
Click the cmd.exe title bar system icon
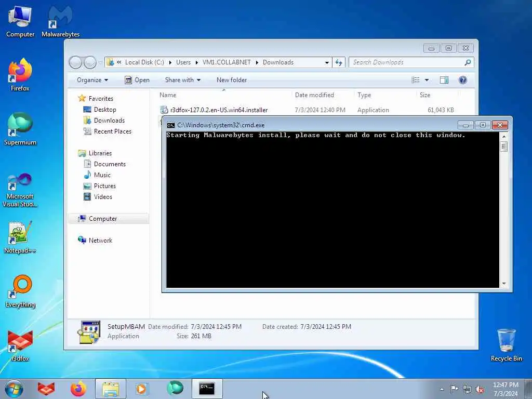[x=170, y=125]
